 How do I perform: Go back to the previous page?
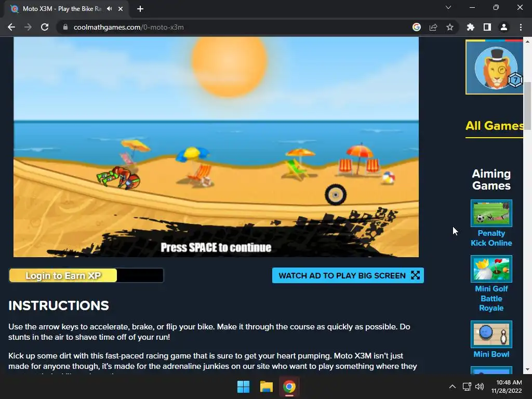pyautogui.click(x=11, y=27)
